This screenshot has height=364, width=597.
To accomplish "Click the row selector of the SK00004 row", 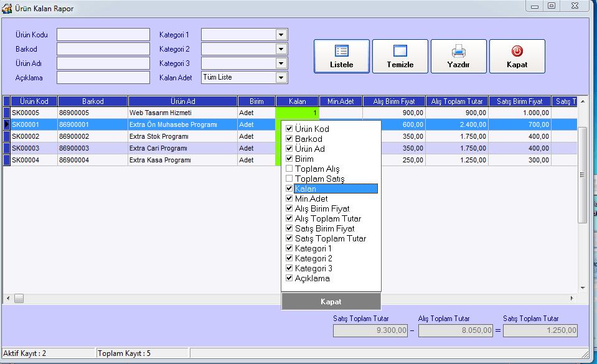I will click(x=6, y=160).
